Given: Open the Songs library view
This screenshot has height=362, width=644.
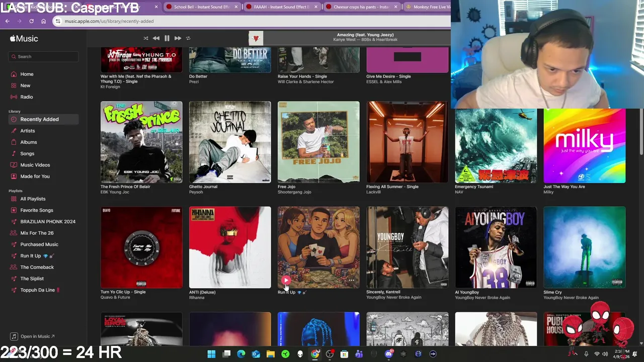Looking at the screenshot, I should tap(27, 153).
